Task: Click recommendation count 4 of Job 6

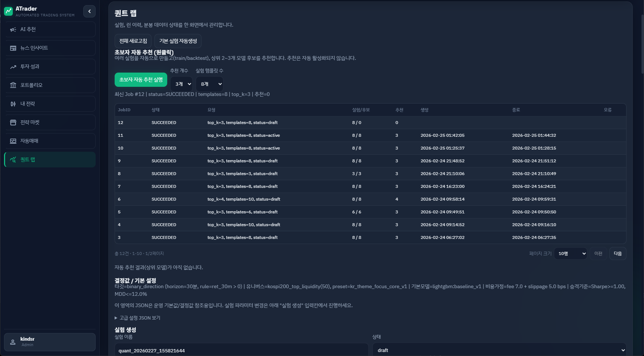Action: (x=397, y=199)
